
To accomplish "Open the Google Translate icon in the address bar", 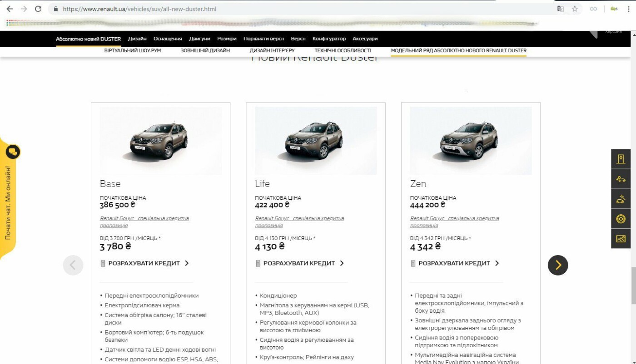I will click(561, 9).
